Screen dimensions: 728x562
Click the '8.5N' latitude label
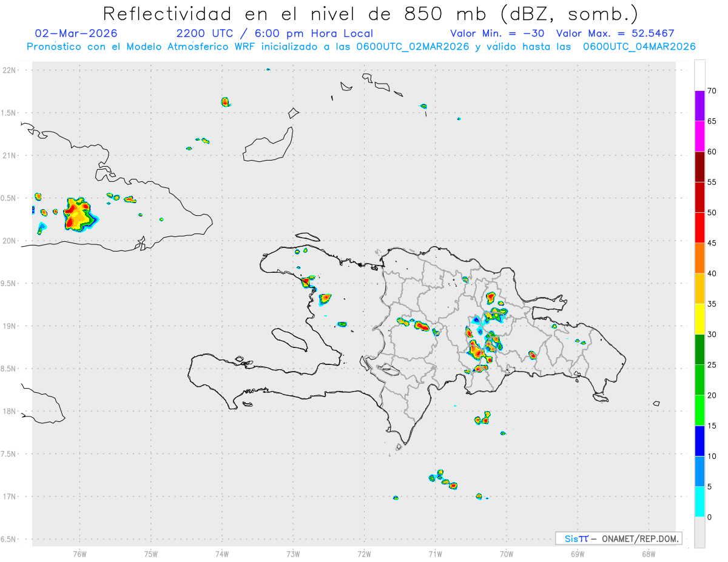(x=9, y=369)
